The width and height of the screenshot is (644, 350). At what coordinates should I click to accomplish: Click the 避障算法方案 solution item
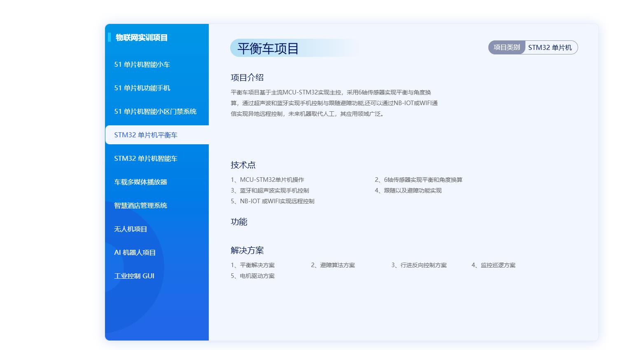[x=333, y=265]
